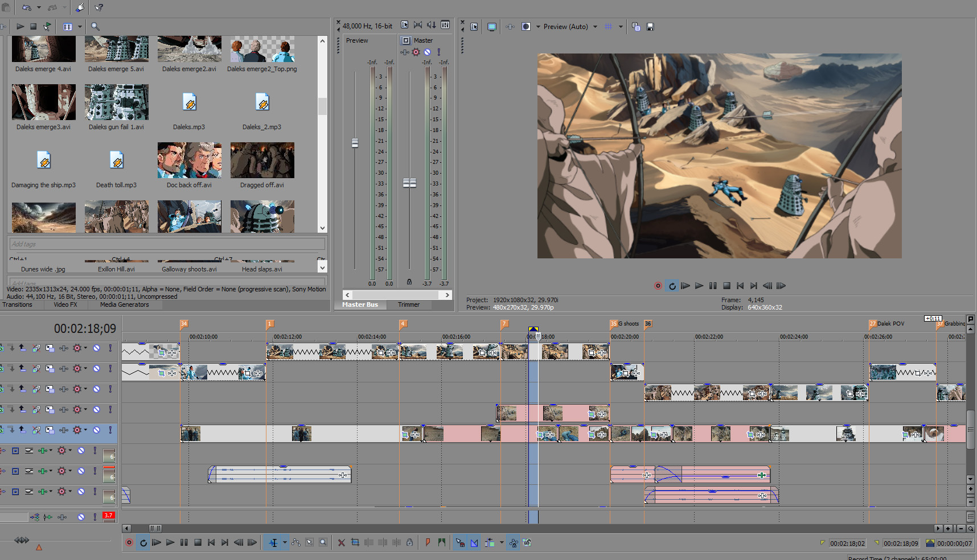Select the Normal Edit tool in timeline toolbar

click(273, 543)
